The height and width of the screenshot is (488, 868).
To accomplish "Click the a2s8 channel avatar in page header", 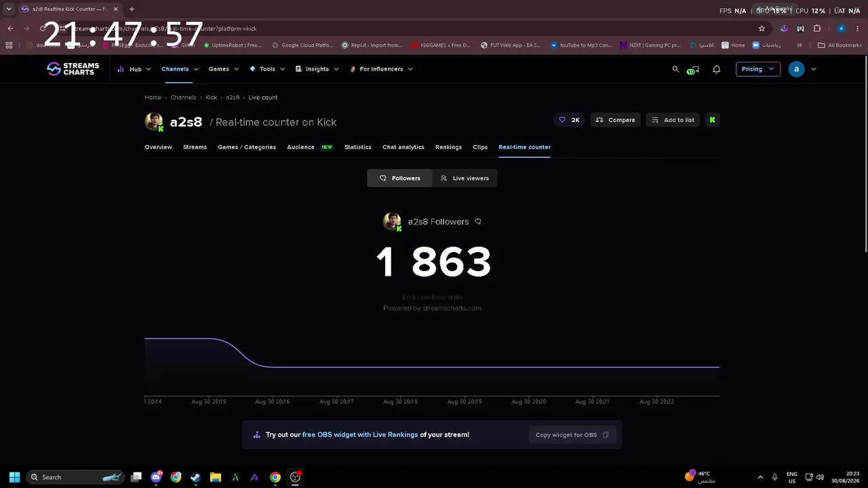I will (x=154, y=122).
